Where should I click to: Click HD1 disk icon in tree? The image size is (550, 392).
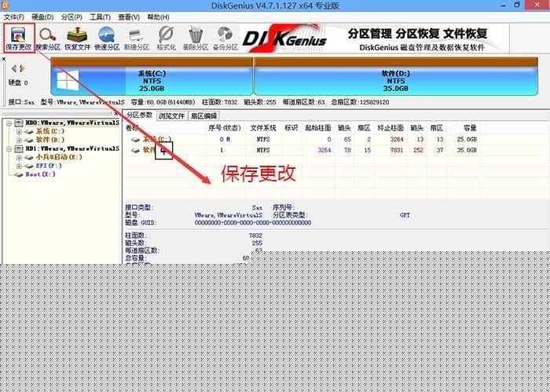(x=20, y=148)
